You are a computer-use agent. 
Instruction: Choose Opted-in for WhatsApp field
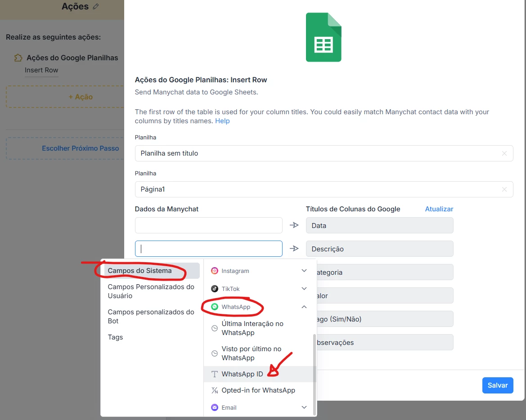(x=258, y=390)
